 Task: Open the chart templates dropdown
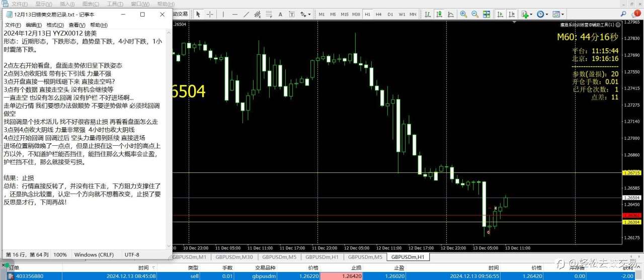558,15
